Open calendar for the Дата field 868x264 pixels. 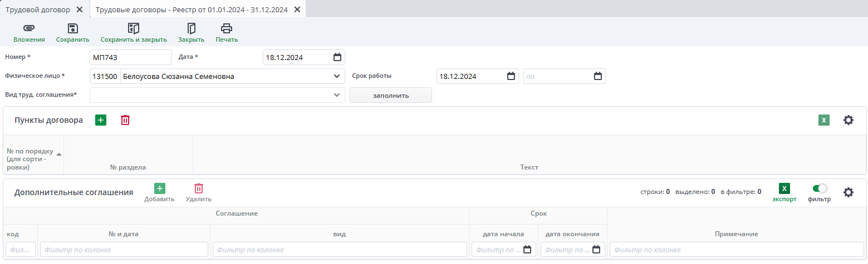337,57
